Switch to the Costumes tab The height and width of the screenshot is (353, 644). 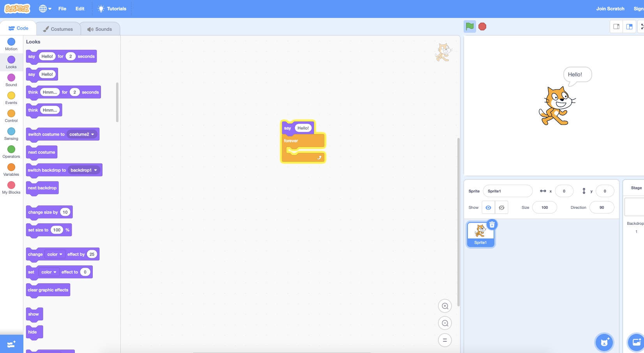click(58, 29)
